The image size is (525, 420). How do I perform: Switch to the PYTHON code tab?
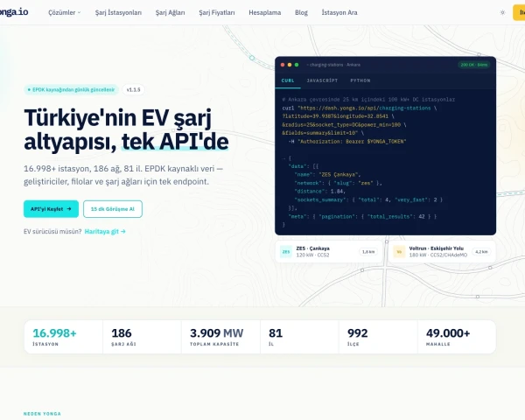[x=360, y=80]
